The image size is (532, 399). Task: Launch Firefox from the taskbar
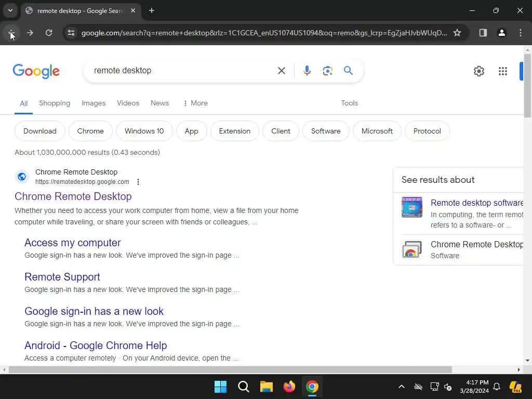(x=289, y=387)
